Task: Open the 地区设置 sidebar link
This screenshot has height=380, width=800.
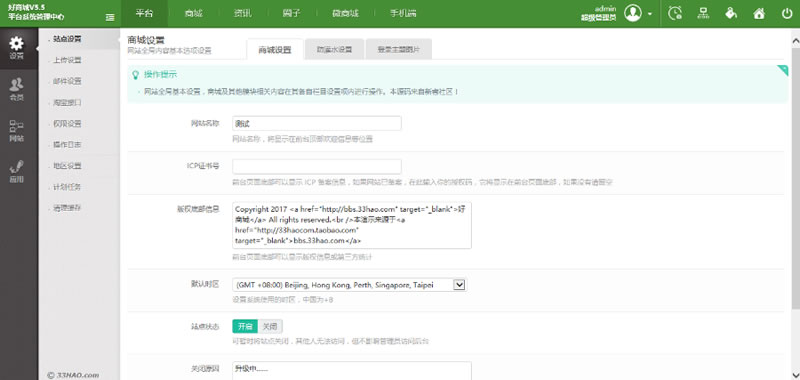Action: tap(68, 166)
